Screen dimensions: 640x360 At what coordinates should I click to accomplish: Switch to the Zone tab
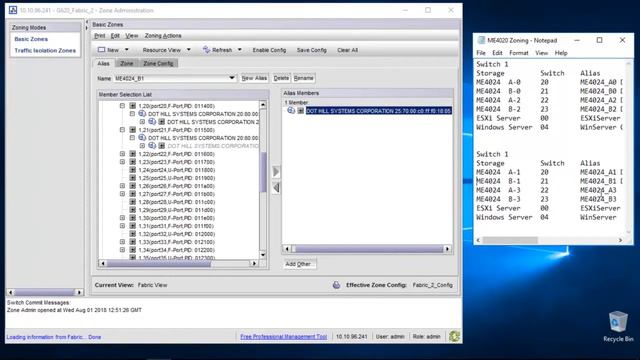(x=127, y=63)
